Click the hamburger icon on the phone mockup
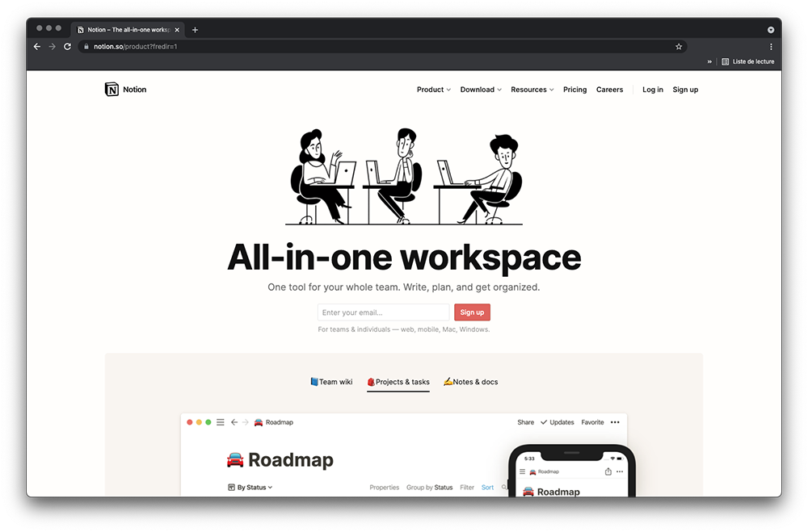 (523, 471)
